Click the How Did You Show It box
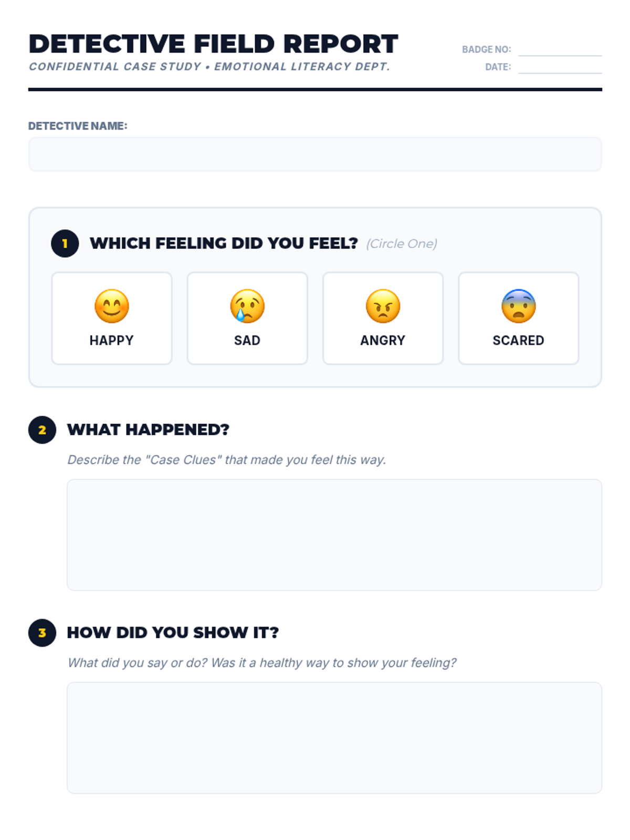 pos(334,738)
